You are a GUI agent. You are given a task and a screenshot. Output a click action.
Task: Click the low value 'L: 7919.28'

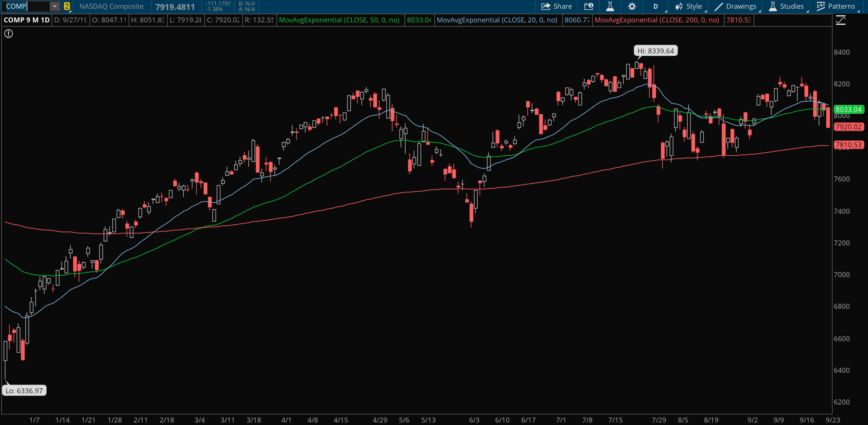(x=185, y=20)
